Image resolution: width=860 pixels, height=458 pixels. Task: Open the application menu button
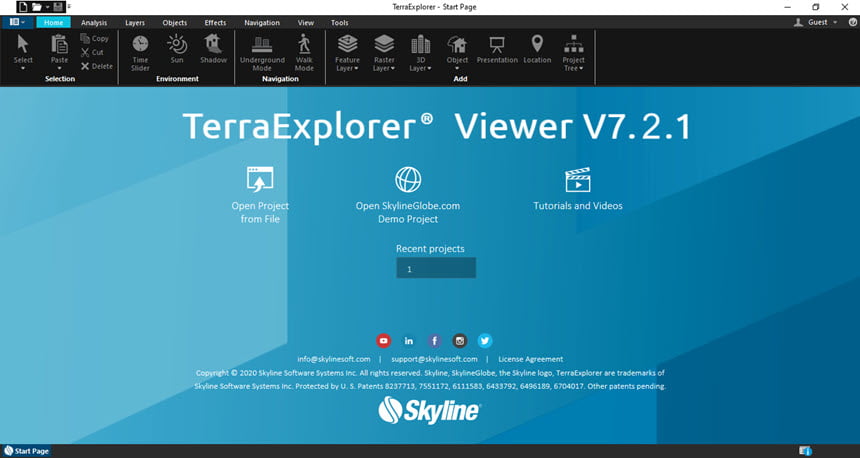[x=17, y=22]
